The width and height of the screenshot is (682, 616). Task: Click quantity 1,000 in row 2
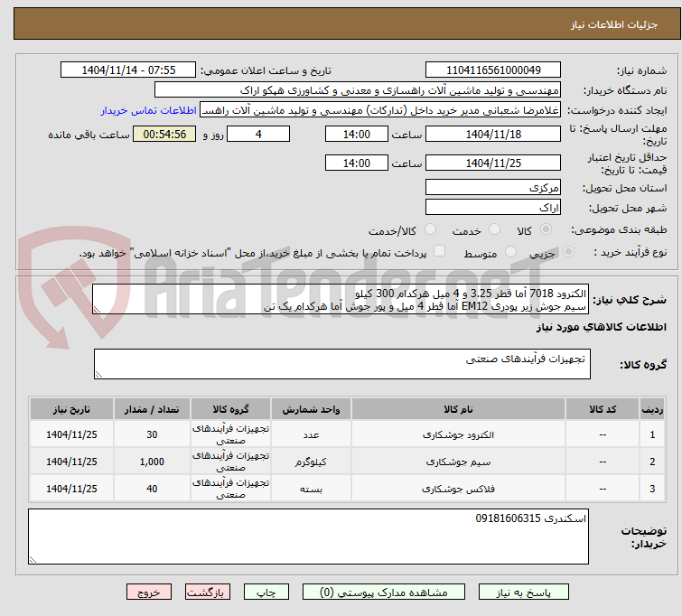click(x=152, y=462)
